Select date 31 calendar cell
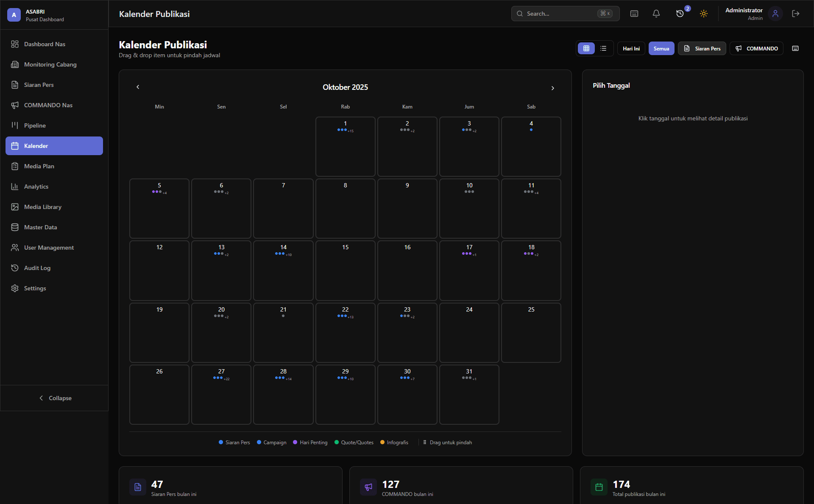 [x=469, y=395]
